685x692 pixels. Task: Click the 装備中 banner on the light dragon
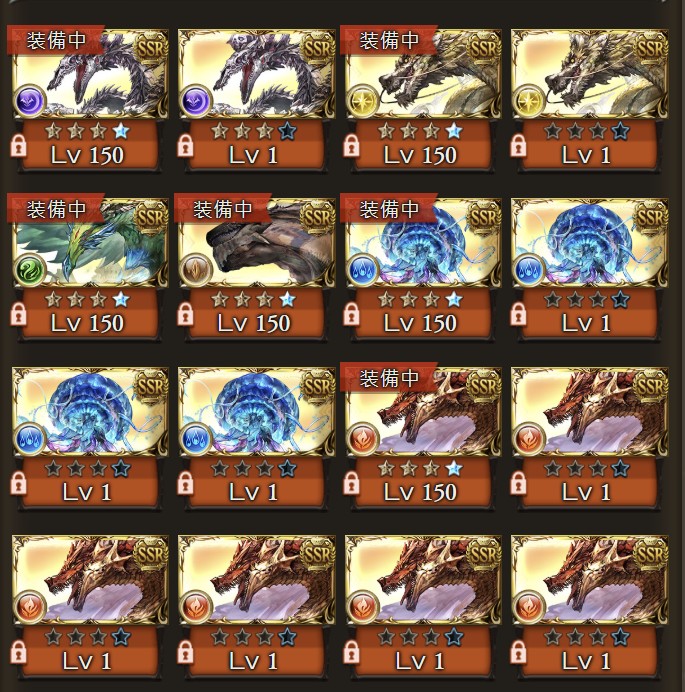click(389, 41)
